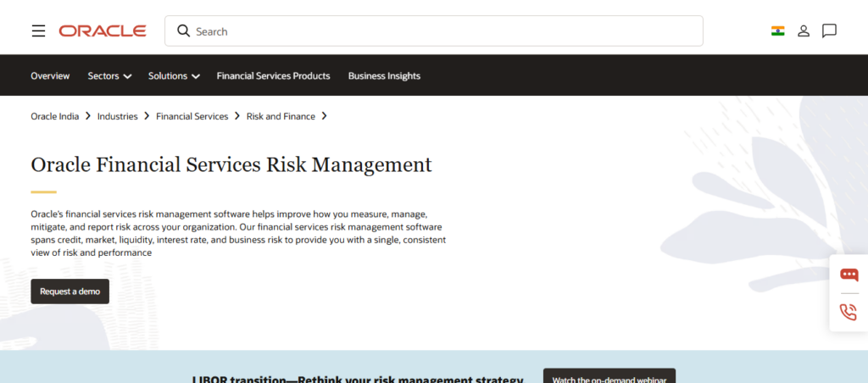Screen dimensions: 868x383
Task: Open the red live chat floating icon
Action: click(x=849, y=275)
